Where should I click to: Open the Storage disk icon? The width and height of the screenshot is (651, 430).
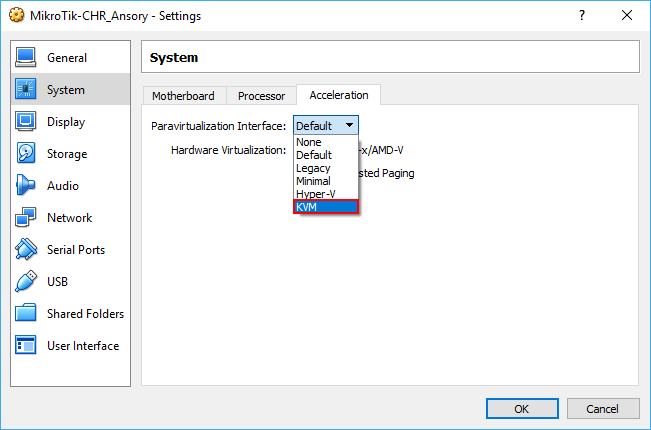point(27,154)
